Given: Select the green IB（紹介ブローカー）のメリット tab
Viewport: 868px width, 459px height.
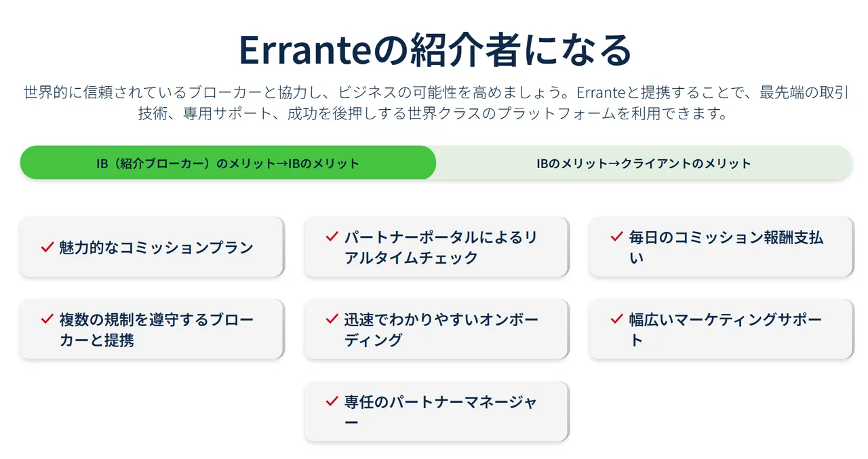Looking at the screenshot, I should point(228,163).
